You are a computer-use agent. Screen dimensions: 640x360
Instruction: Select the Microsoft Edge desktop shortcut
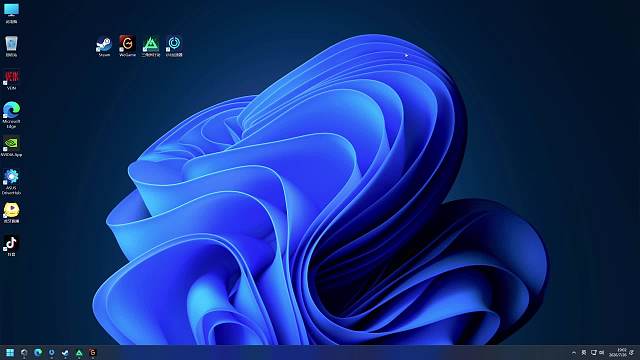coord(11,115)
